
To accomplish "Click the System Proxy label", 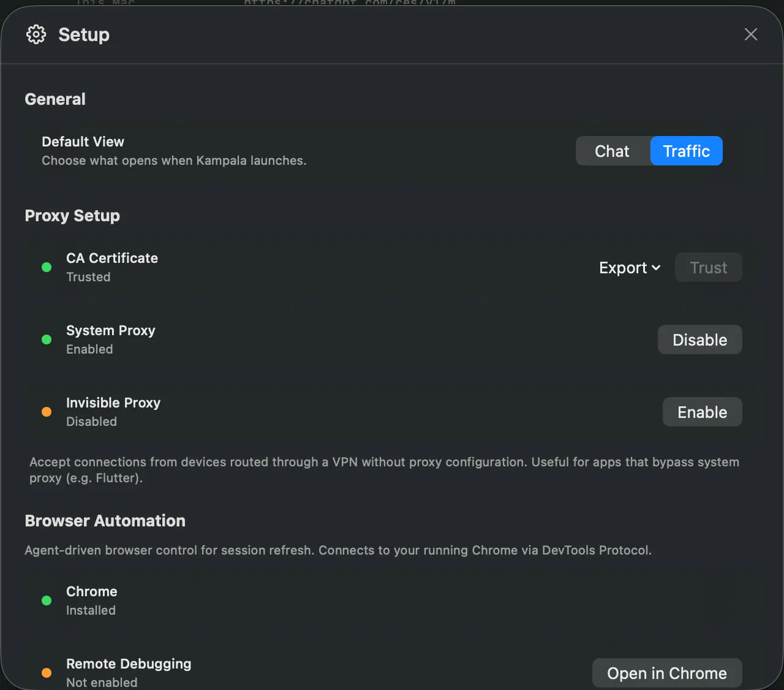I will (x=111, y=330).
